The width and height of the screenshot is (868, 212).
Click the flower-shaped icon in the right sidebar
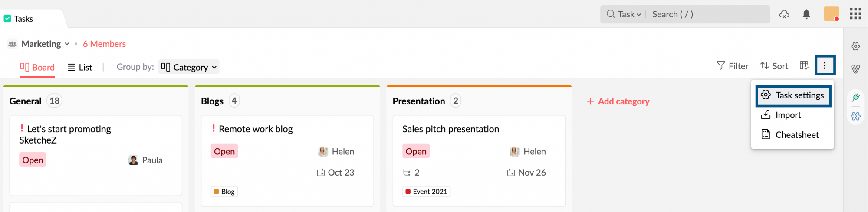coord(855,116)
